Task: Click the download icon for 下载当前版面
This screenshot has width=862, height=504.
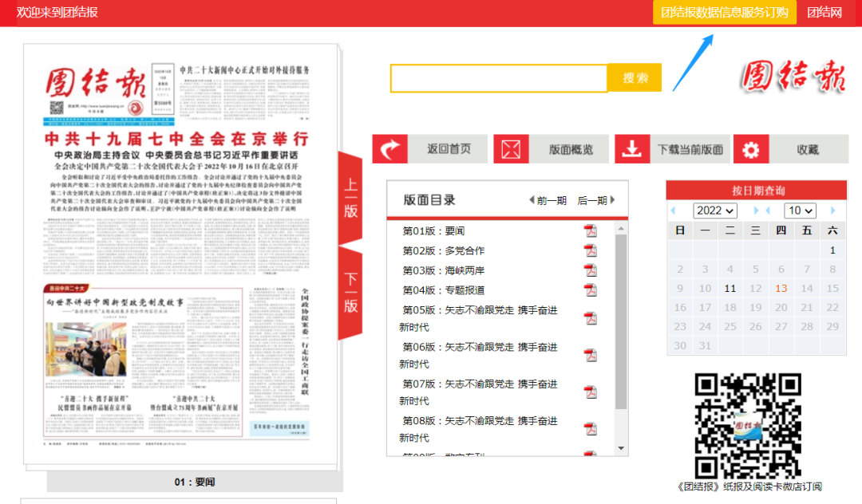Action: point(632,149)
